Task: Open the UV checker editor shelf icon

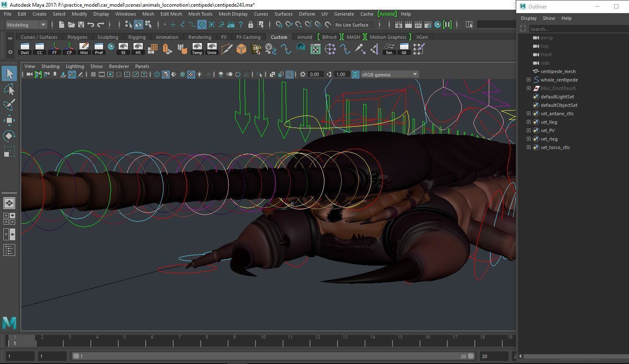Action: (x=316, y=49)
